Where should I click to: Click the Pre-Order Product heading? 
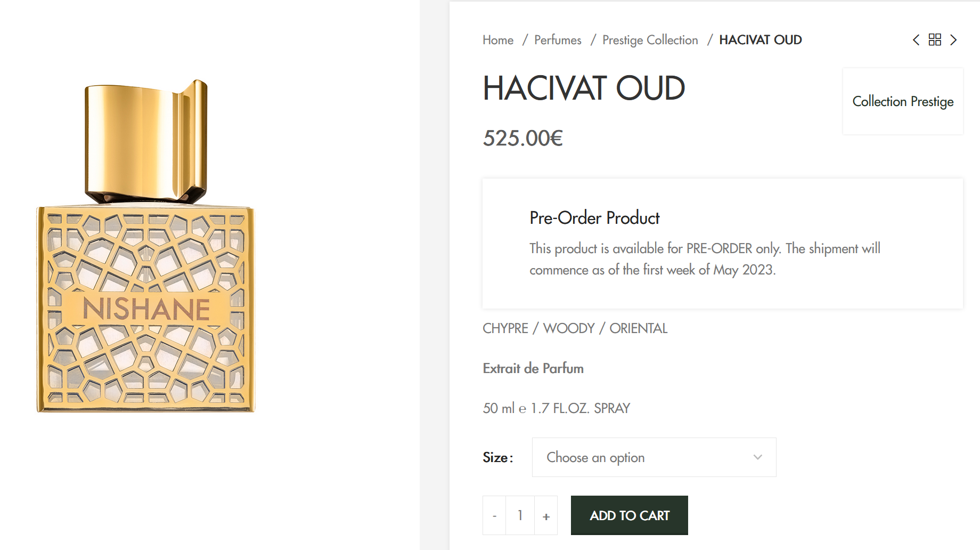[594, 218]
